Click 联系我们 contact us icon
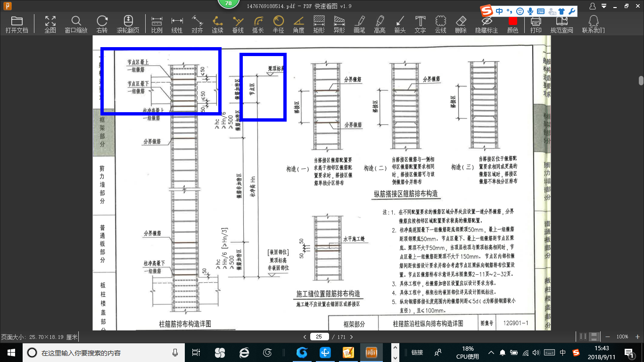Viewport: 644px width, 362px height. click(x=594, y=25)
